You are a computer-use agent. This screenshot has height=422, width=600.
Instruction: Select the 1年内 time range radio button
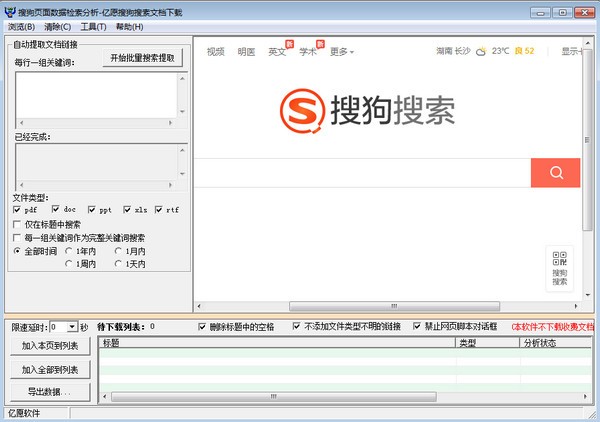70,251
